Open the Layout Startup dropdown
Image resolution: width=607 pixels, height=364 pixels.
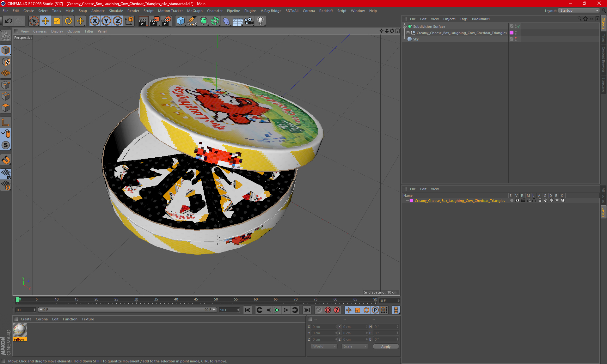tap(579, 10)
